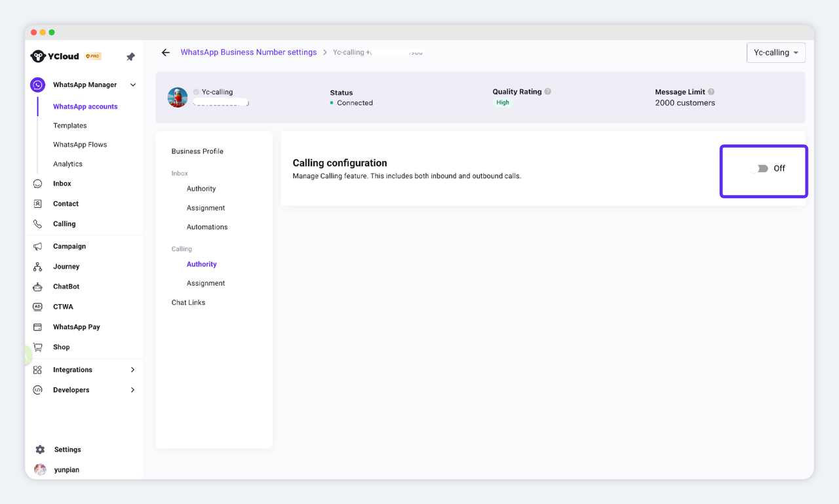Image resolution: width=839 pixels, height=504 pixels.
Task: Click WhatsApp Business Number settings breadcrumb
Action: click(248, 52)
